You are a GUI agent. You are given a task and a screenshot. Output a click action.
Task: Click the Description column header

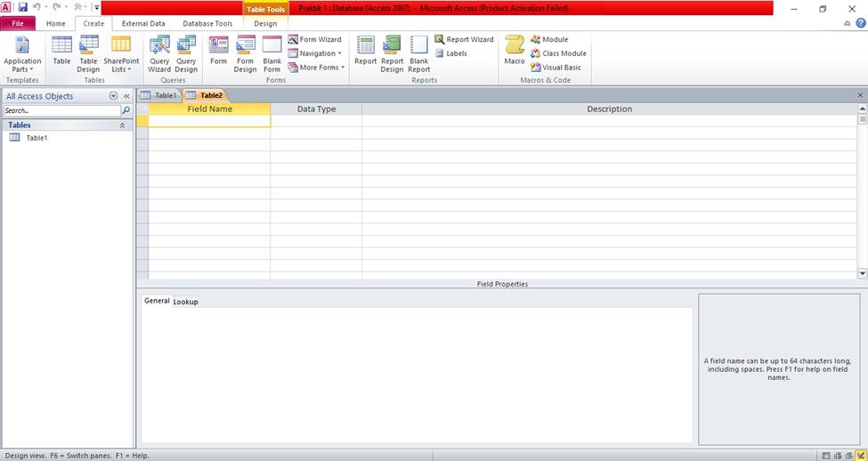pyautogui.click(x=610, y=109)
